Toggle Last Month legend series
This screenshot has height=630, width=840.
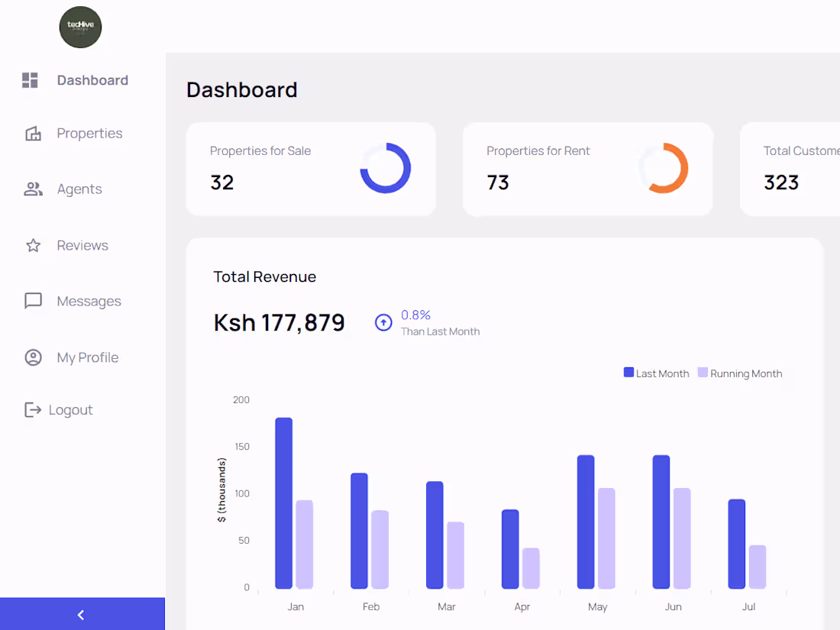click(656, 373)
